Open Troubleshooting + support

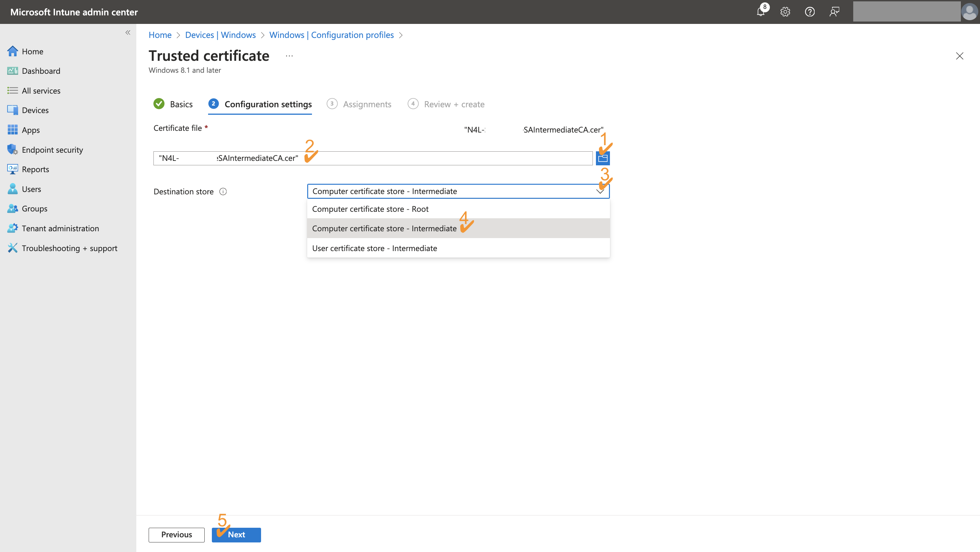tap(70, 248)
